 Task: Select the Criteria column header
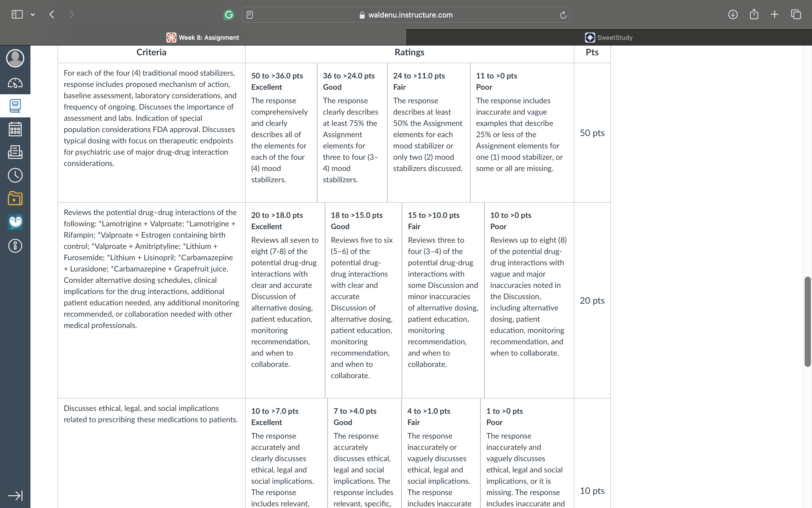pyautogui.click(x=151, y=52)
